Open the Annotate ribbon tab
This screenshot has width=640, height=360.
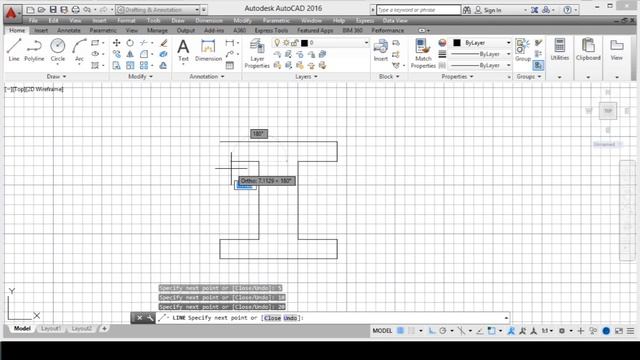69,30
